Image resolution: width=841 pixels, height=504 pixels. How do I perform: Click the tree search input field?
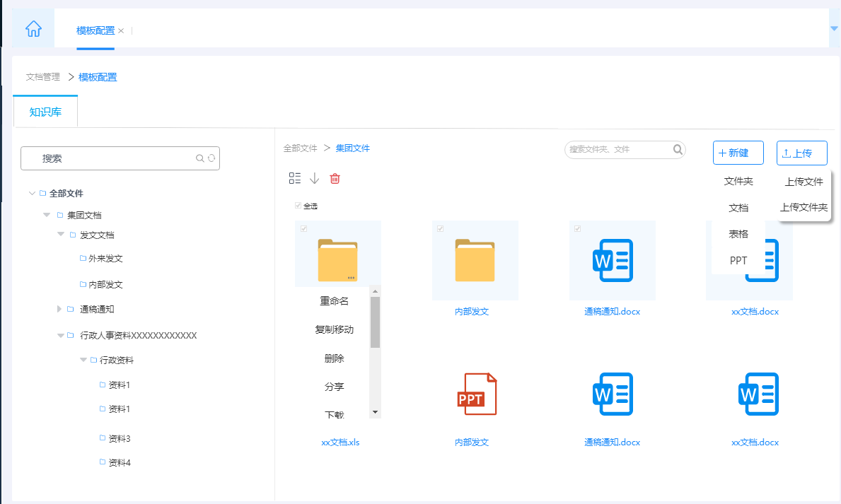tap(120, 158)
